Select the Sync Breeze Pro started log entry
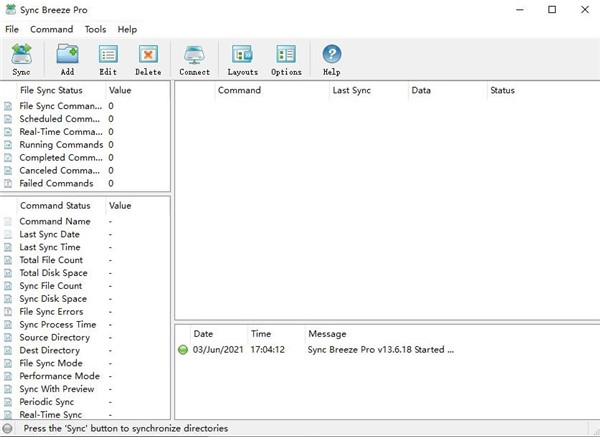Viewport: 600px width, 437px height. (381, 350)
